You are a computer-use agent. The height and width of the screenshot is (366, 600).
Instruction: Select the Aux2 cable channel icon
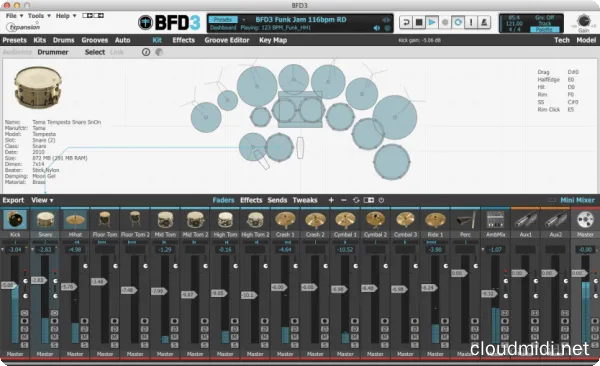pyautogui.click(x=555, y=220)
